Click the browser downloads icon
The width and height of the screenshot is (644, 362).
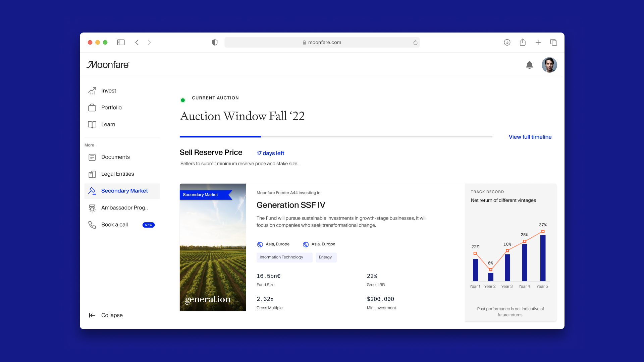[x=507, y=42]
